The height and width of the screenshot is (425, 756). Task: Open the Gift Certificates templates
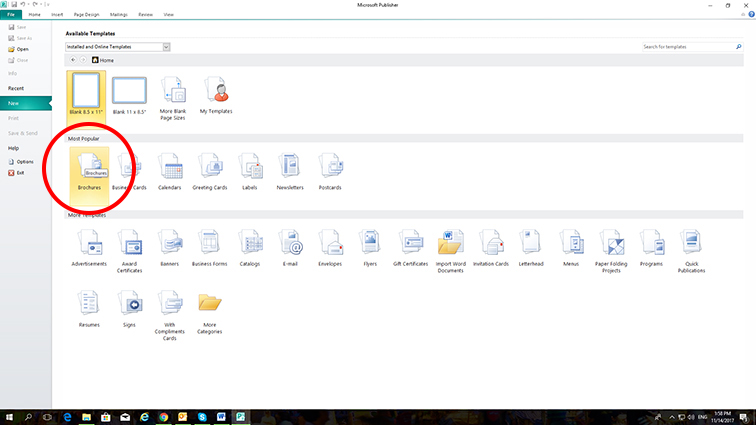click(410, 247)
